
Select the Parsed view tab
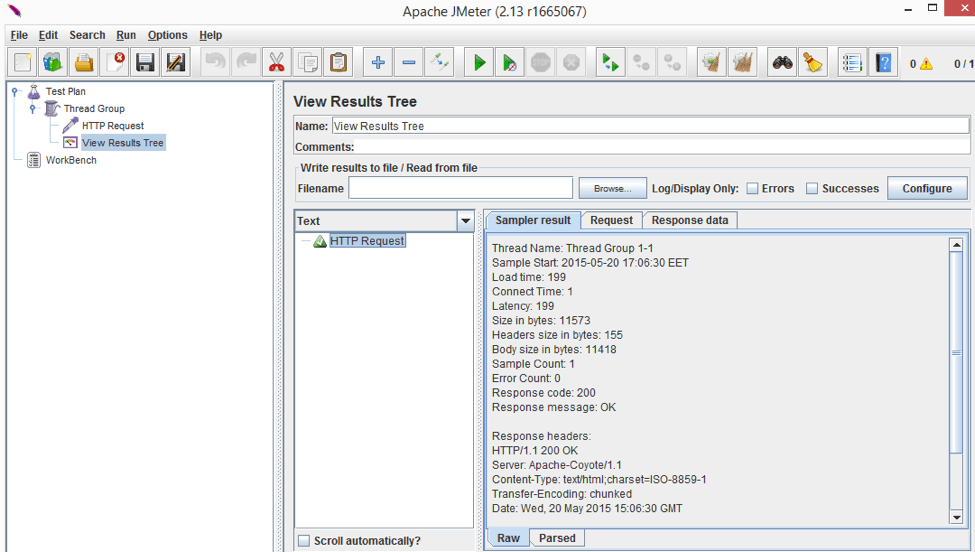557,538
